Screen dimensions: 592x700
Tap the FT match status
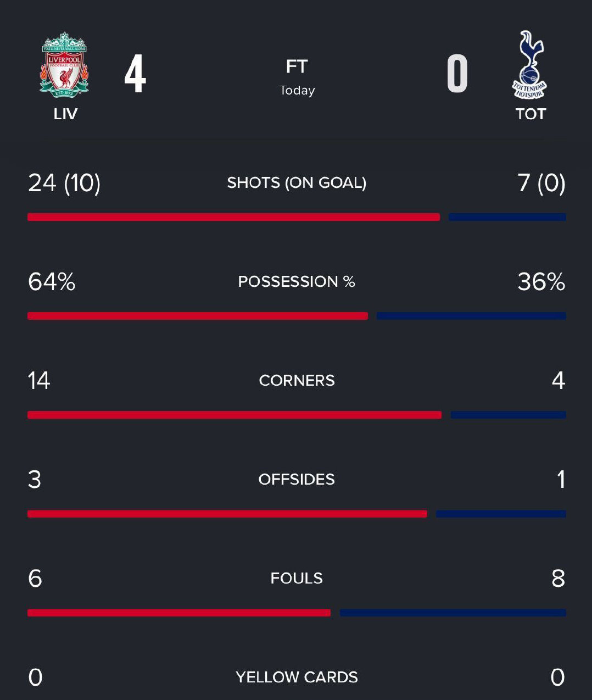point(297,66)
